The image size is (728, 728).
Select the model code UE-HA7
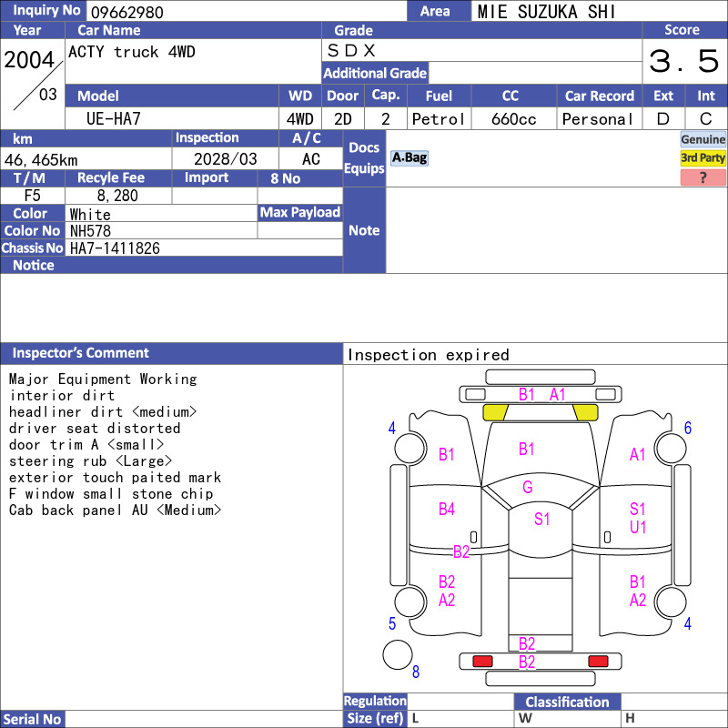pyautogui.click(x=113, y=119)
